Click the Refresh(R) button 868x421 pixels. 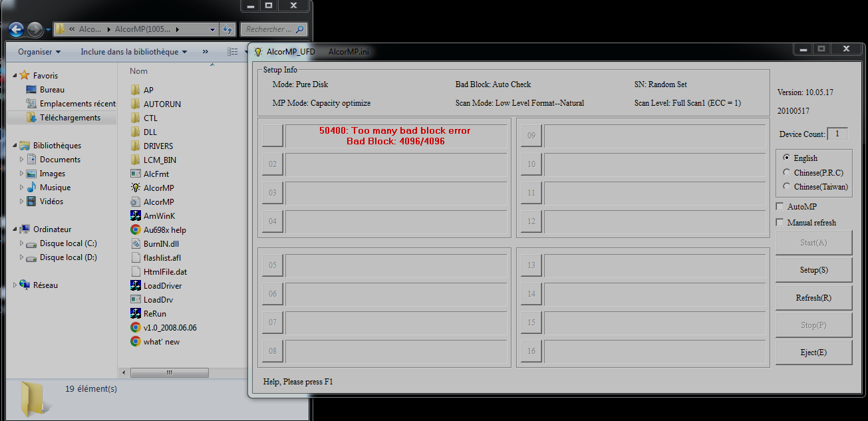click(x=813, y=297)
